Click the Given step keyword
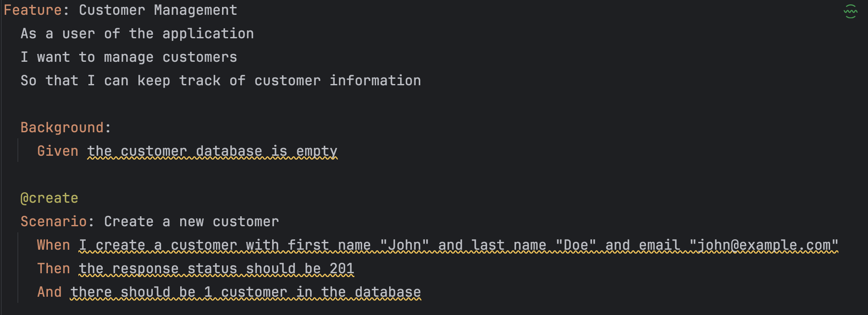 [57, 151]
